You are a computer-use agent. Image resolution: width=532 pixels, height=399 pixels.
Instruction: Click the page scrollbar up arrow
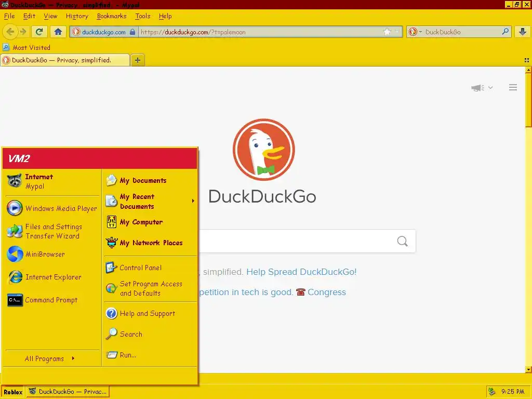point(528,70)
